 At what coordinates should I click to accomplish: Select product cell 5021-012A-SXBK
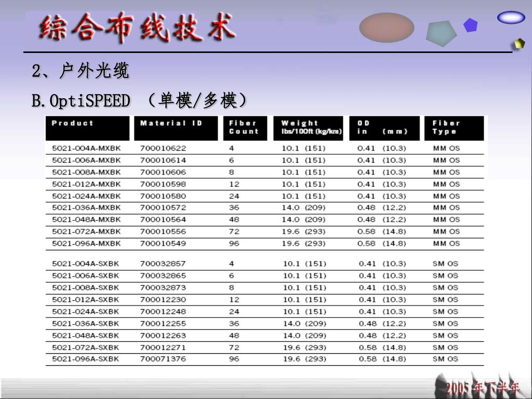pos(86,300)
